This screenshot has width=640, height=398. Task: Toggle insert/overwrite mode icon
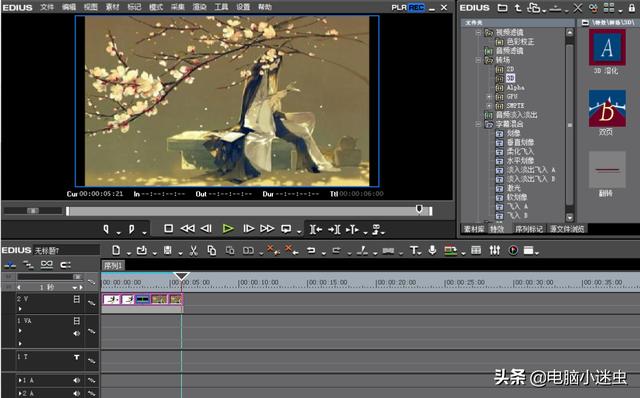click(x=10, y=265)
